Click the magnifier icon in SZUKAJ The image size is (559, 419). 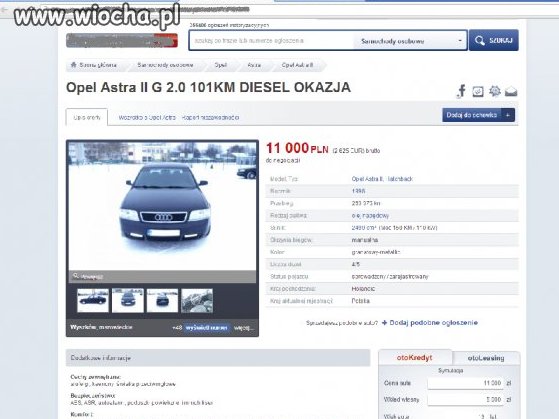(479, 40)
